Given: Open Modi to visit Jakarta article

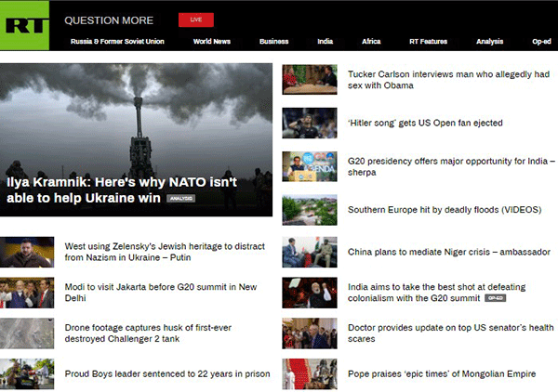Looking at the screenshot, I should coord(161,293).
